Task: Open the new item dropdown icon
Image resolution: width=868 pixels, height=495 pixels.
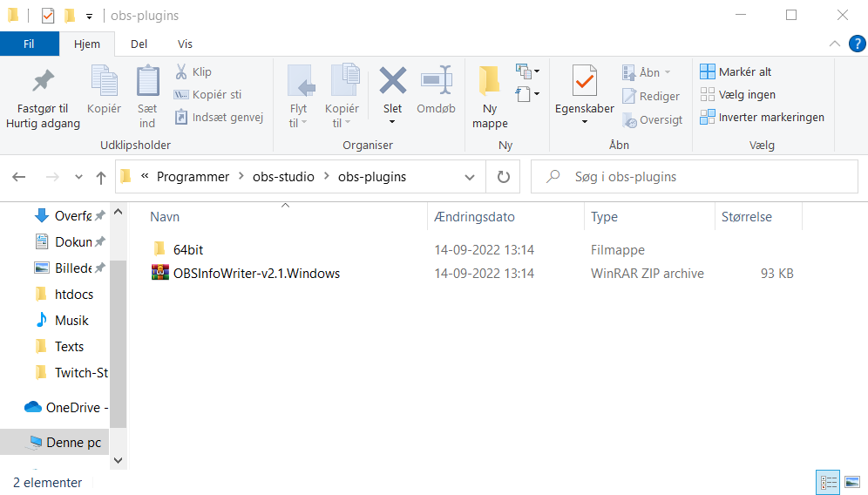Action: point(527,71)
